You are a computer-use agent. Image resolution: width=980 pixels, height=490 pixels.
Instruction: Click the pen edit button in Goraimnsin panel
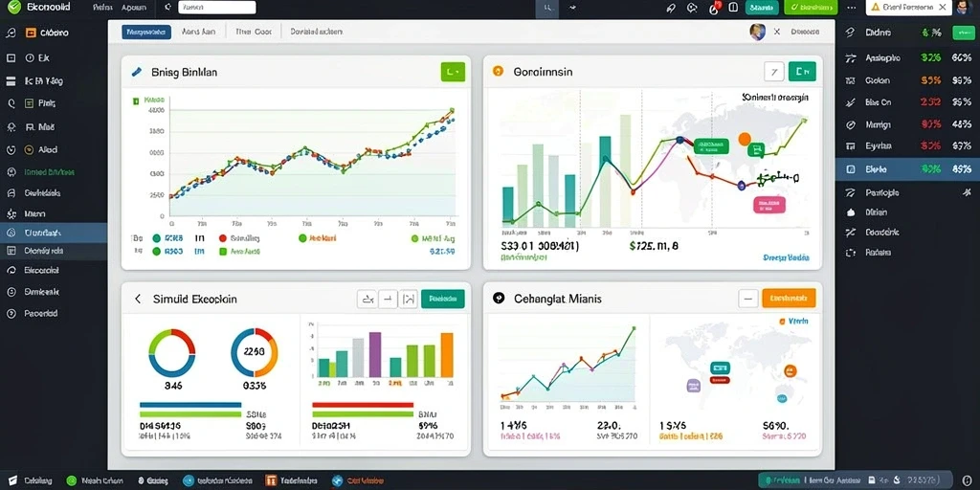click(774, 72)
